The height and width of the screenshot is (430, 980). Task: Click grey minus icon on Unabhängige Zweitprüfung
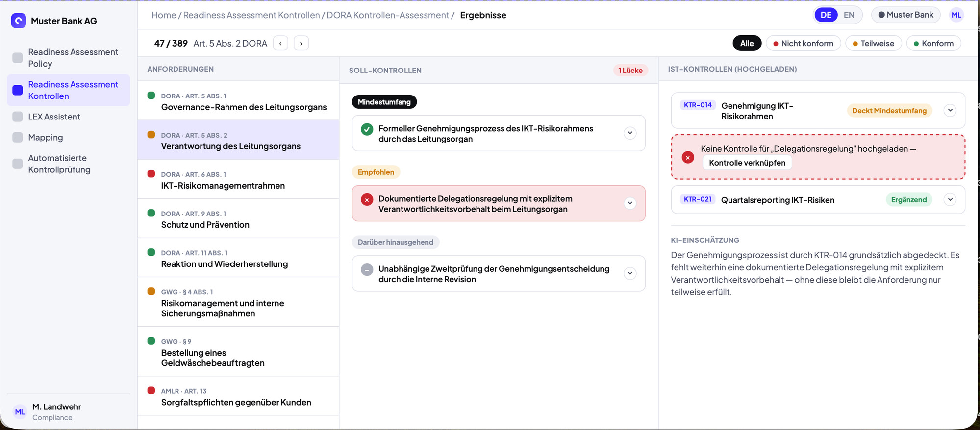pos(367,270)
